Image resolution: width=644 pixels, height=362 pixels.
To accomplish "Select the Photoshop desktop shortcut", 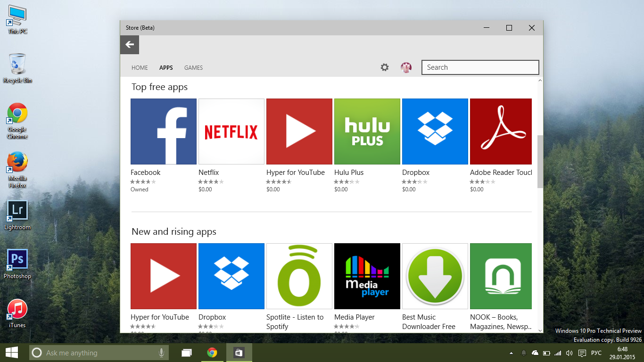I will [x=17, y=264].
